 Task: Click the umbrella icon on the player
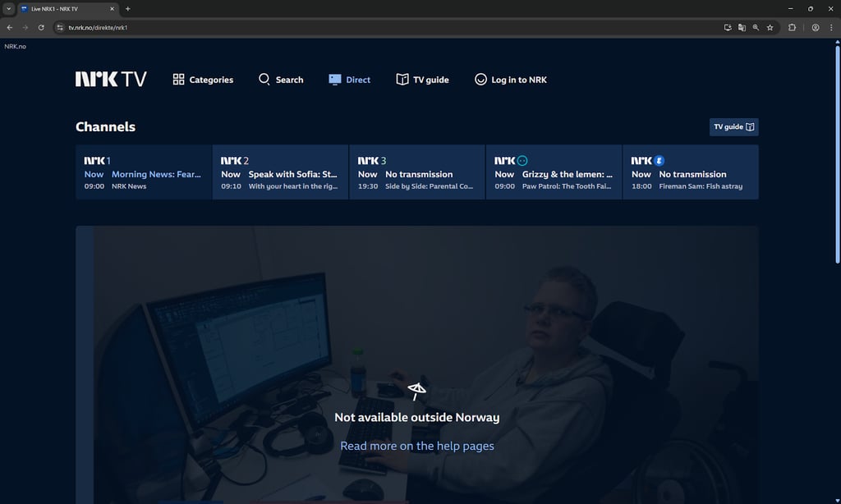[416, 392]
